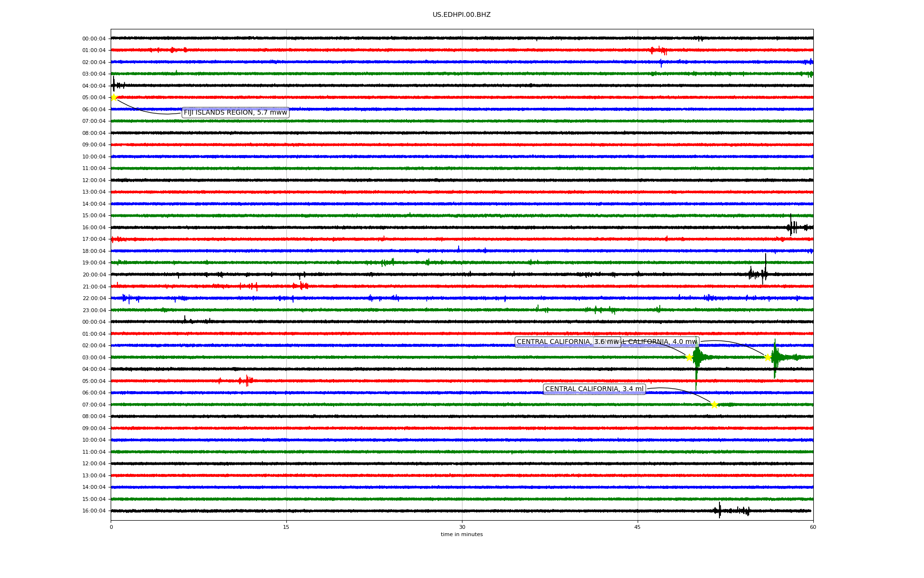
Task: Click the 18:00:04 trace time label
Action: coord(94,251)
